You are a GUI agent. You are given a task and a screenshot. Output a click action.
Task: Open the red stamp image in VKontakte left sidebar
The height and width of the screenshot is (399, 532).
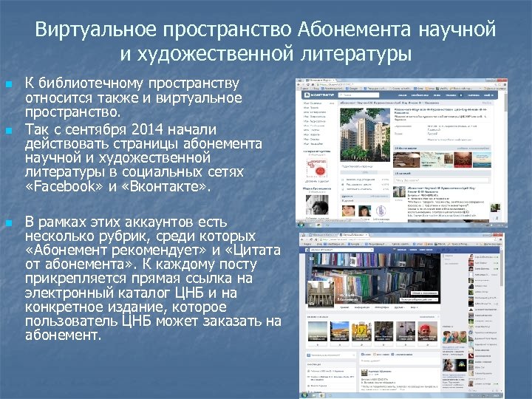point(317,168)
